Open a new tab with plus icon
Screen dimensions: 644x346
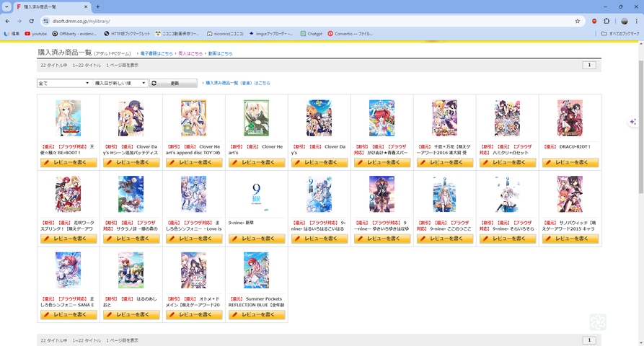(98, 6)
